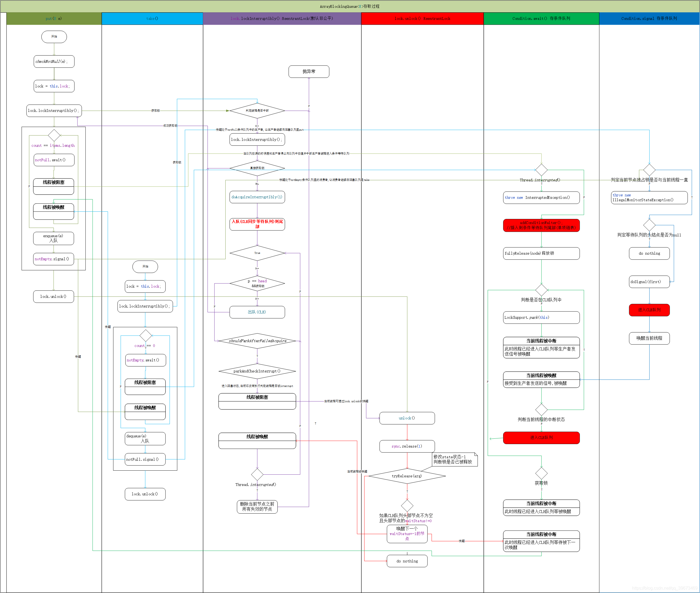Select 'do nothing' in the Condition.signal lane
700x593 pixels.
[649, 254]
